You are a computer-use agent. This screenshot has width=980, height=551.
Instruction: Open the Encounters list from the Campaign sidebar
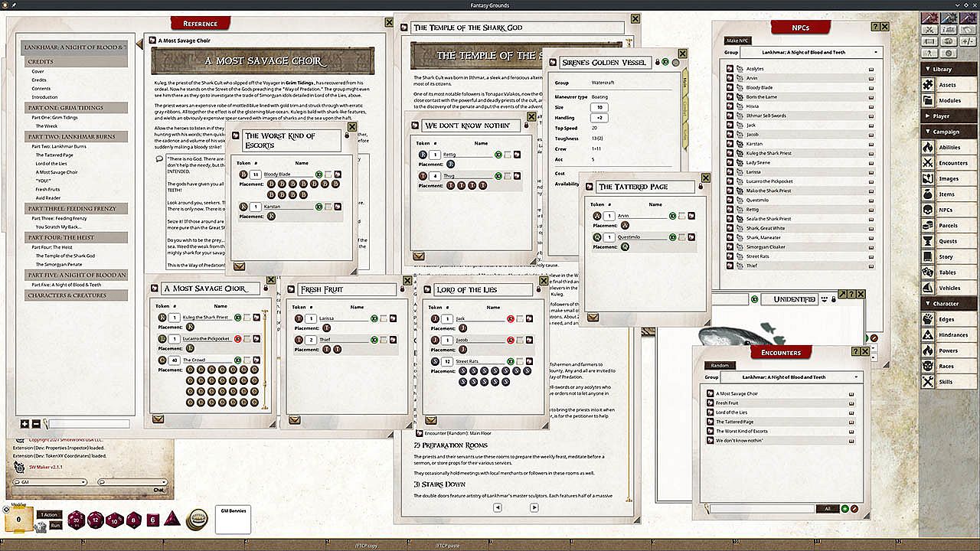click(x=948, y=163)
